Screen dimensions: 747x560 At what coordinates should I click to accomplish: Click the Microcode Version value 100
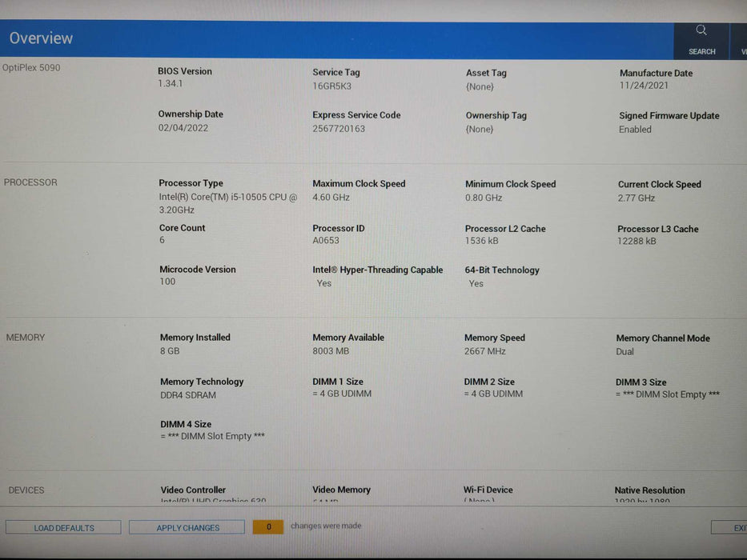click(167, 282)
